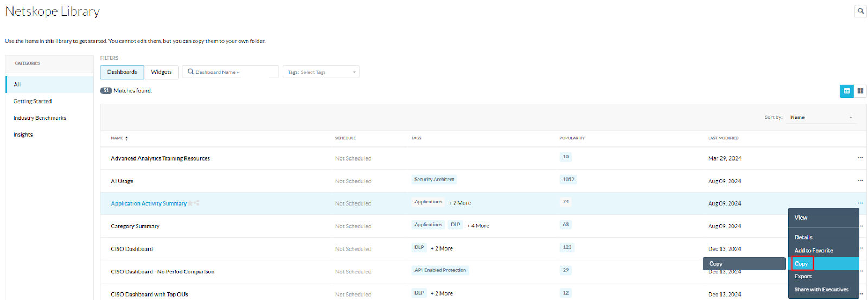Click the API-Enabled Protection tag

point(440,270)
